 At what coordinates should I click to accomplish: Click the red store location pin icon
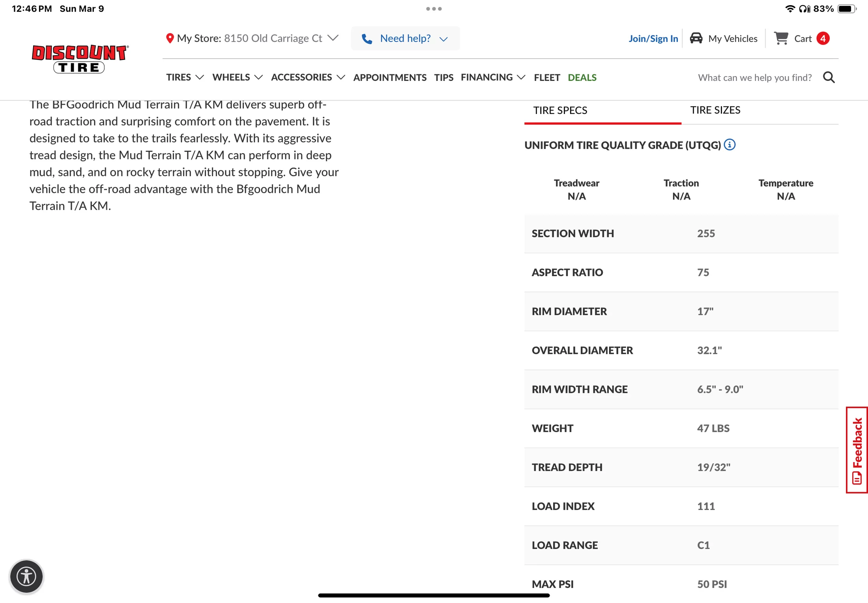(x=170, y=38)
